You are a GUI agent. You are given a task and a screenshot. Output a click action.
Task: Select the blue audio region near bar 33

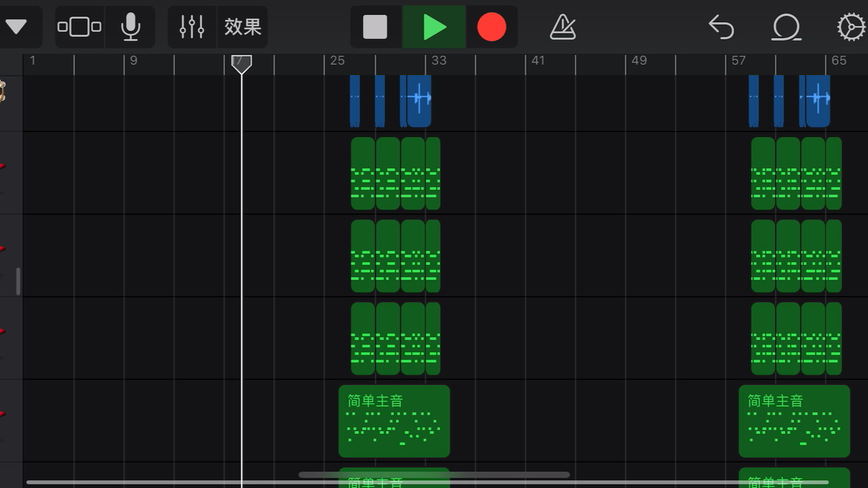click(419, 101)
